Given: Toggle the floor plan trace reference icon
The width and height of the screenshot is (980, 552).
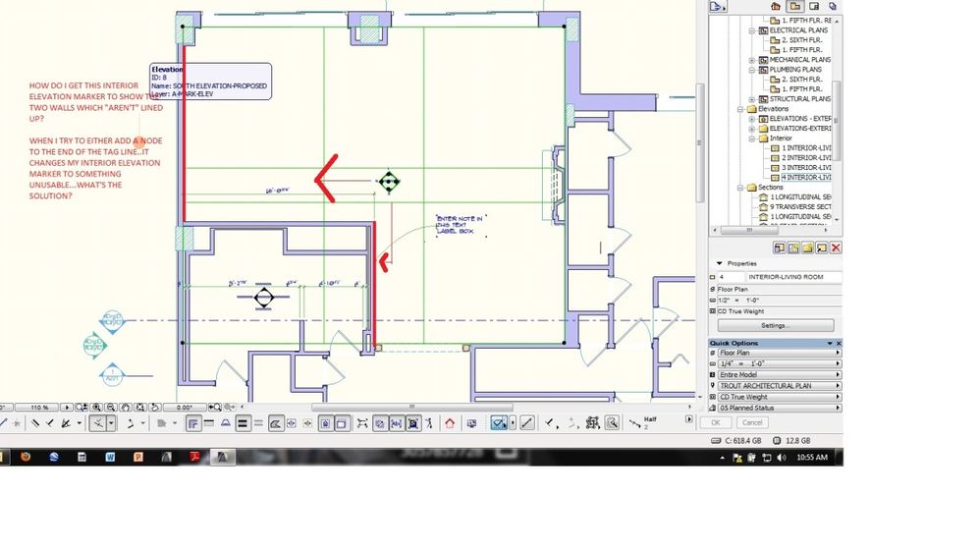Looking at the screenshot, I should (x=193, y=423).
